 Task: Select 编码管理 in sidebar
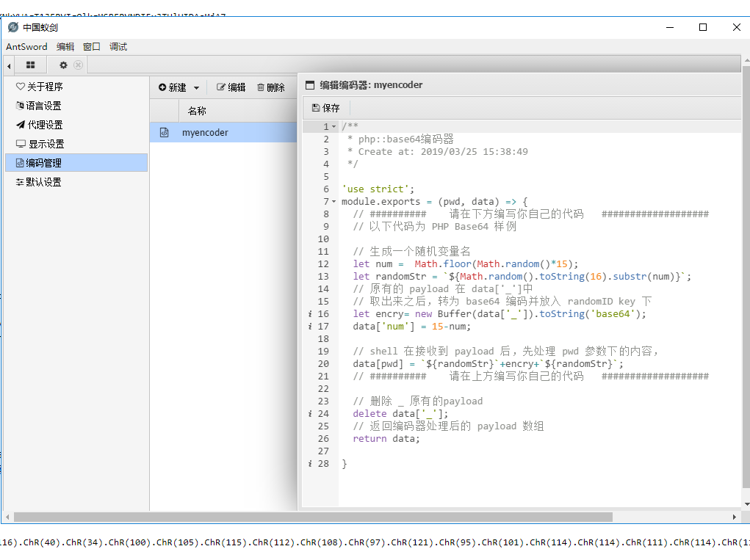pos(76,163)
